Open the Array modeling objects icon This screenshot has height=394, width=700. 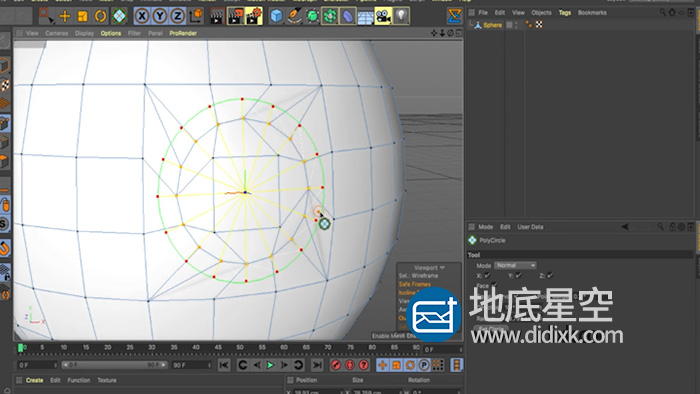329,17
